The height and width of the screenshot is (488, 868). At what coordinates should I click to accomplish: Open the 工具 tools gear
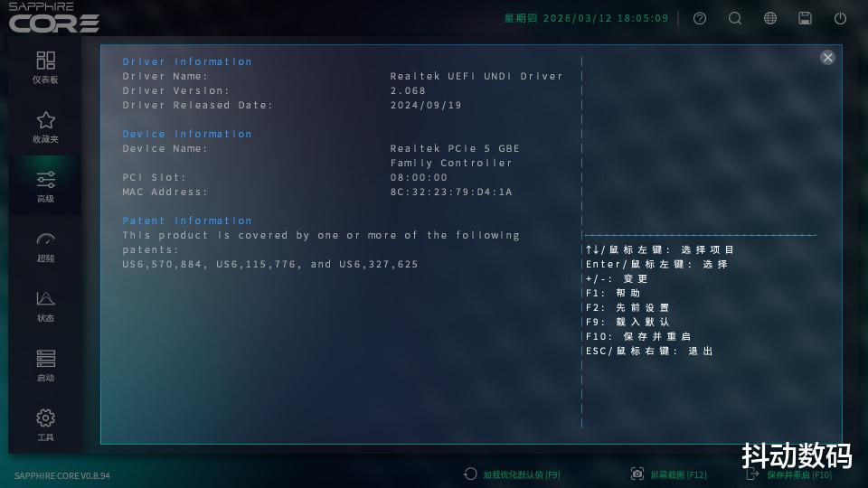click(x=45, y=425)
